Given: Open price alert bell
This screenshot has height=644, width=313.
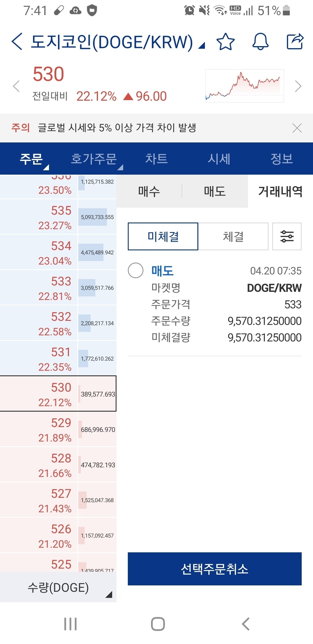Looking at the screenshot, I should tap(260, 41).
